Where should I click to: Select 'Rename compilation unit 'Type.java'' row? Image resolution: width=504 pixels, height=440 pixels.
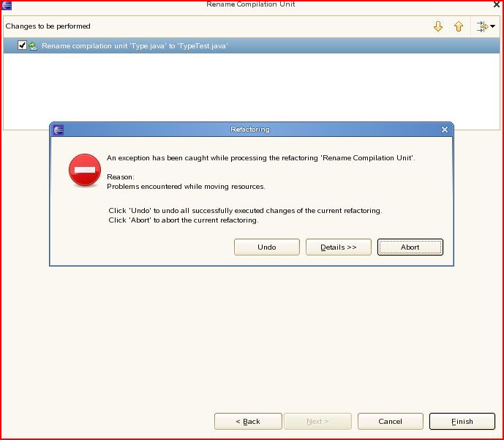[x=252, y=45]
